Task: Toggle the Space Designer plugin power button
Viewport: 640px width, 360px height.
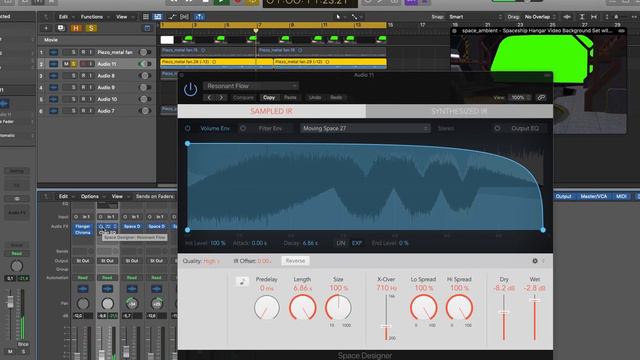Action: [190, 89]
